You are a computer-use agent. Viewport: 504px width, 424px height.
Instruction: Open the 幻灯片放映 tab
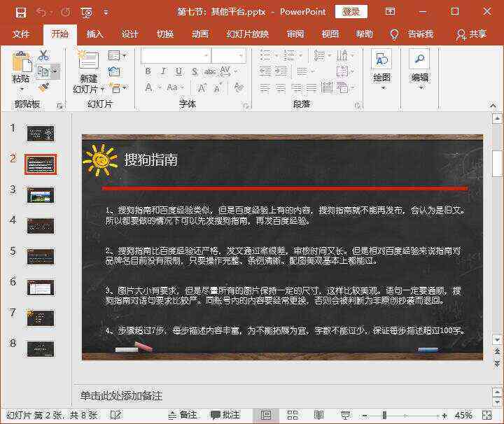(247, 34)
